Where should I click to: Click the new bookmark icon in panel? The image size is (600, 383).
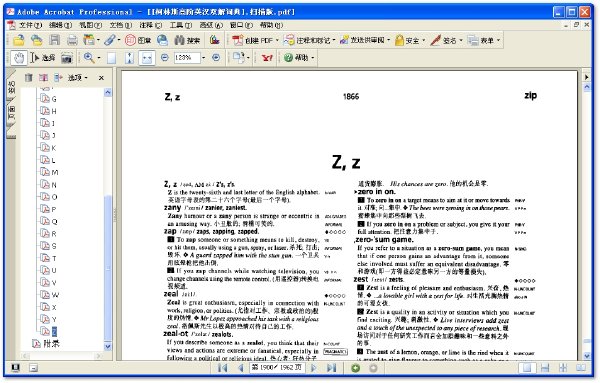43,78
